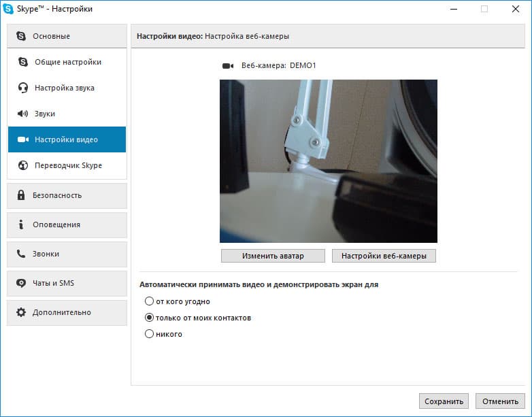
Task: Click the camera icon in Настройки видео item
Action: (22, 139)
